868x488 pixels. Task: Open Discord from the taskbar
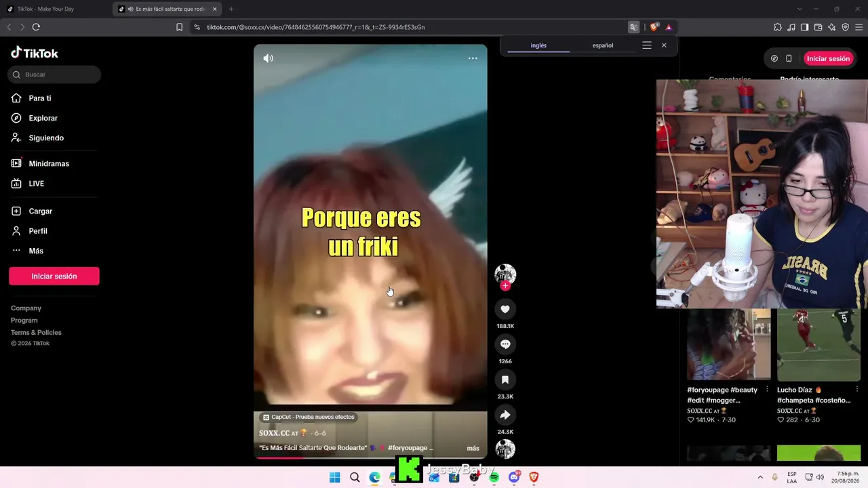[x=514, y=477]
